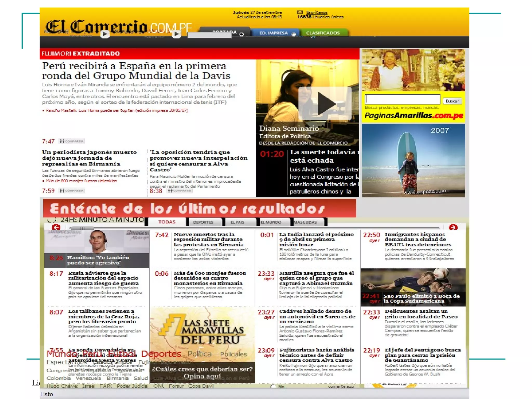The image size is (532, 399).
Task: Switch to the Deportes news tab
Action: pyautogui.click(x=203, y=222)
